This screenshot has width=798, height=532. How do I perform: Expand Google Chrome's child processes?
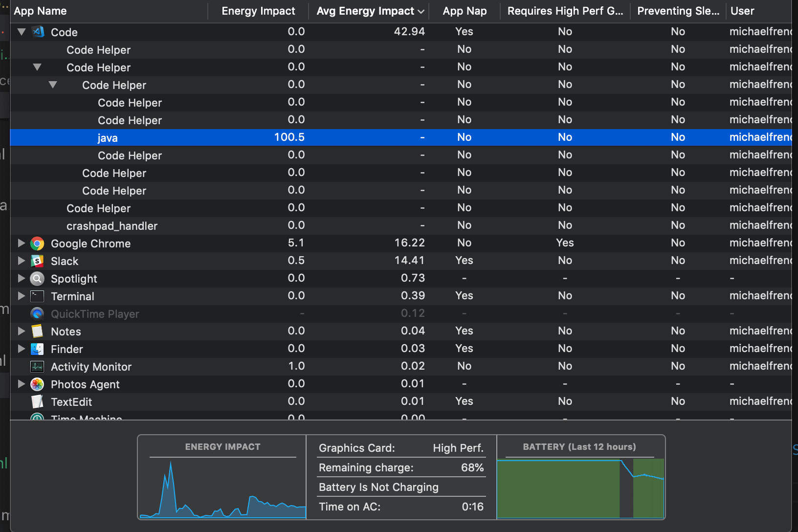pos(21,243)
